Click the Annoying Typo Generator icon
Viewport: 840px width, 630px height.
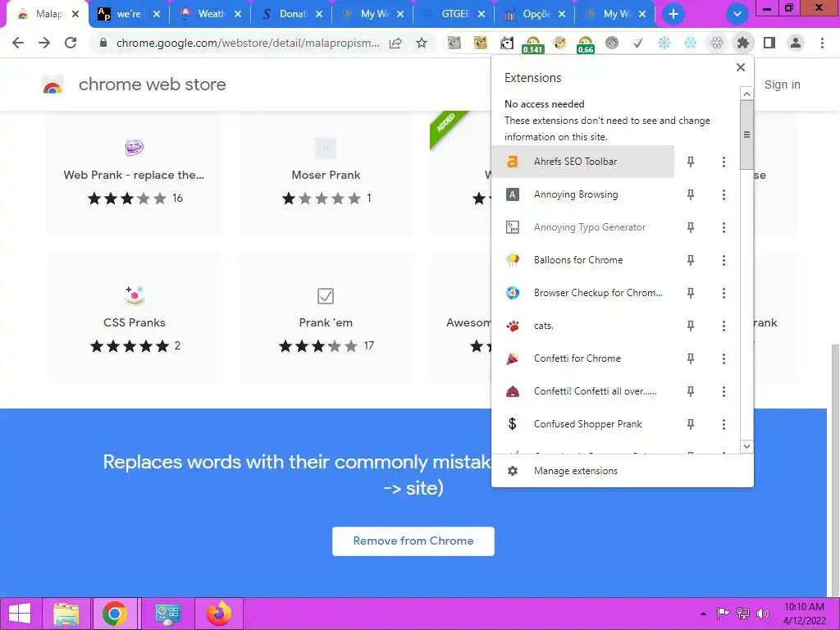tap(513, 227)
